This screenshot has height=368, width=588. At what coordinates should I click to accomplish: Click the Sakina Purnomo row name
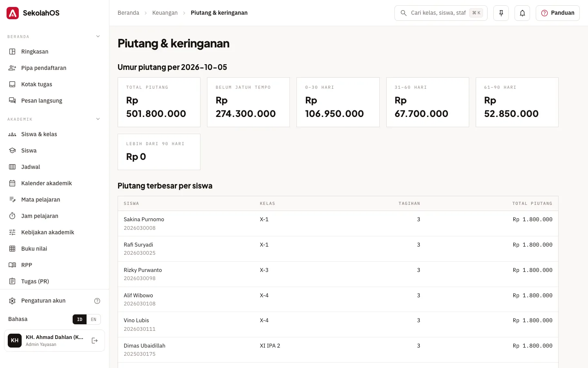click(x=144, y=220)
